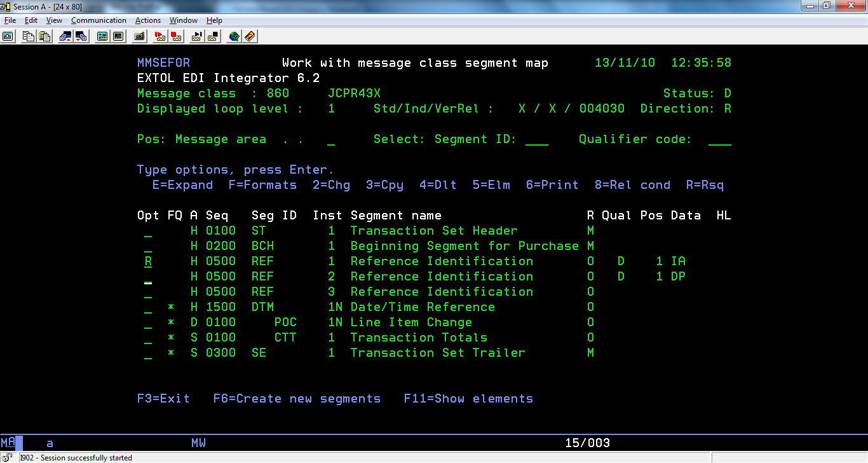Open the View menu
The height and width of the screenshot is (463, 868).
(x=54, y=20)
